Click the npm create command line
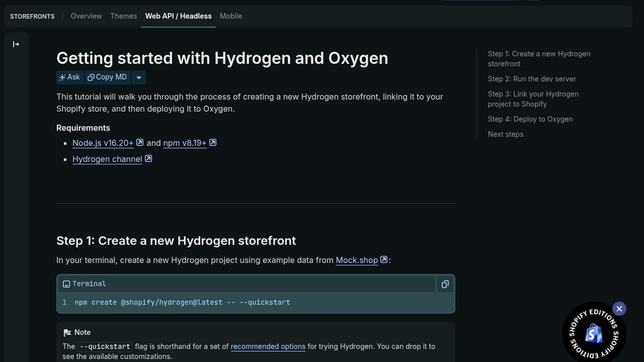 tap(182, 302)
